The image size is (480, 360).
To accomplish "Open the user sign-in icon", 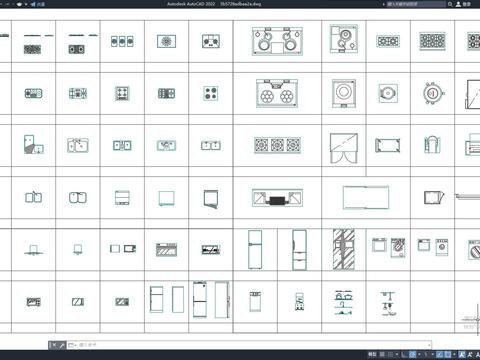I will [x=459, y=4].
